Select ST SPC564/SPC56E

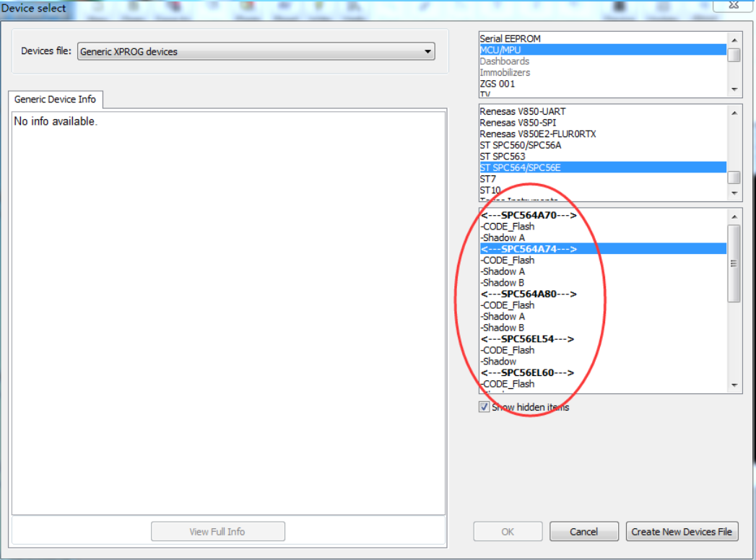point(603,167)
